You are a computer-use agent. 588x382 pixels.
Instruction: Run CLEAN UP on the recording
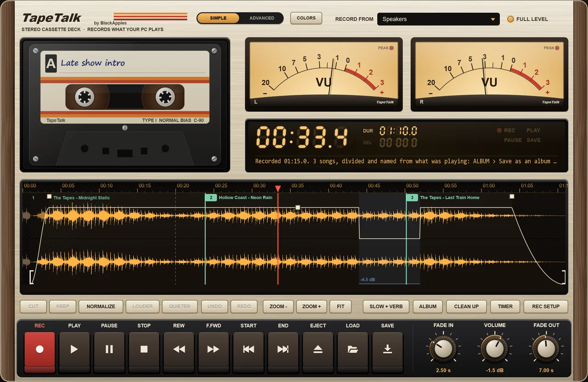(466, 306)
